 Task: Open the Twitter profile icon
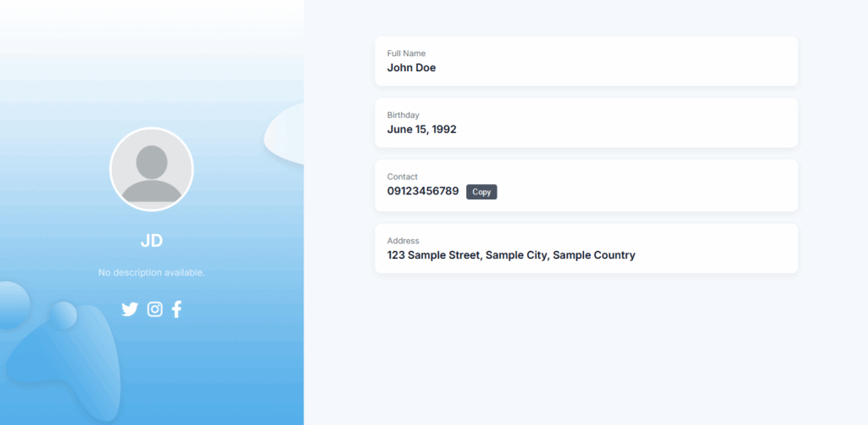click(130, 310)
